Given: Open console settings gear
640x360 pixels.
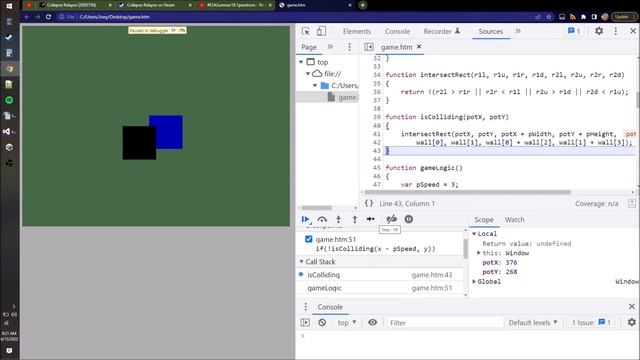Looking at the screenshot, I should pyautogui.click(x=631, y=322).
